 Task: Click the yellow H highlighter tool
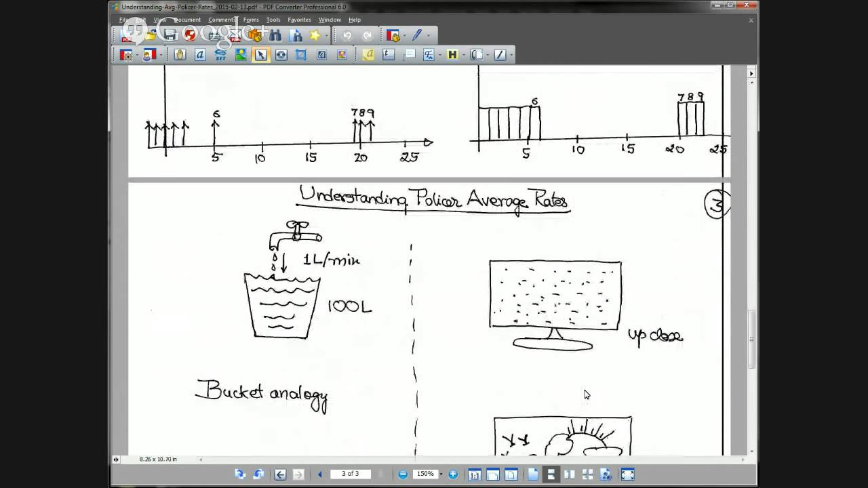coord(452,55)
